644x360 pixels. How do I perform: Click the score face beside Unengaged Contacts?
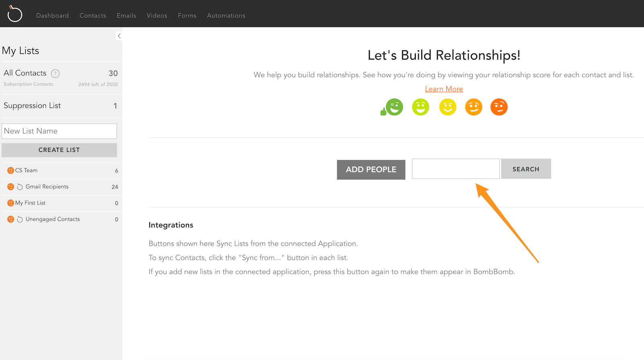tap(11, 219)
